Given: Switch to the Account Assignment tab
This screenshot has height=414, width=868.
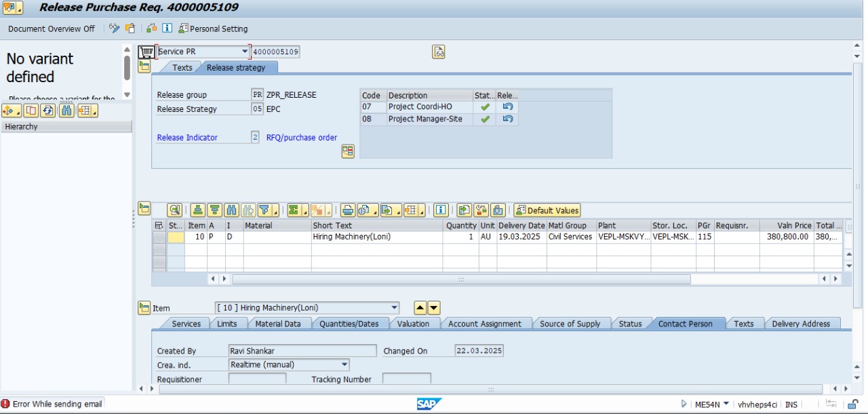Looking at the screenshot, I should click(x=484, y=324).
